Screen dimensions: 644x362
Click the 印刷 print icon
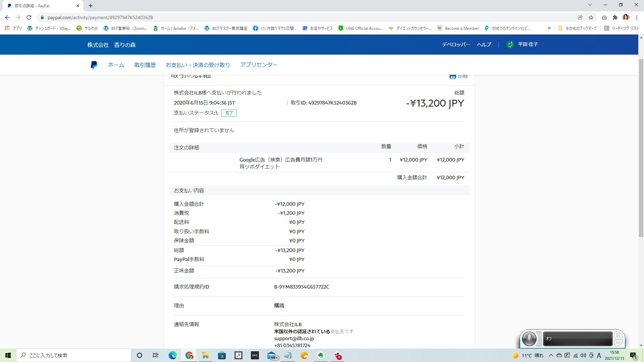pyautogui.click(x=452, y=76)
